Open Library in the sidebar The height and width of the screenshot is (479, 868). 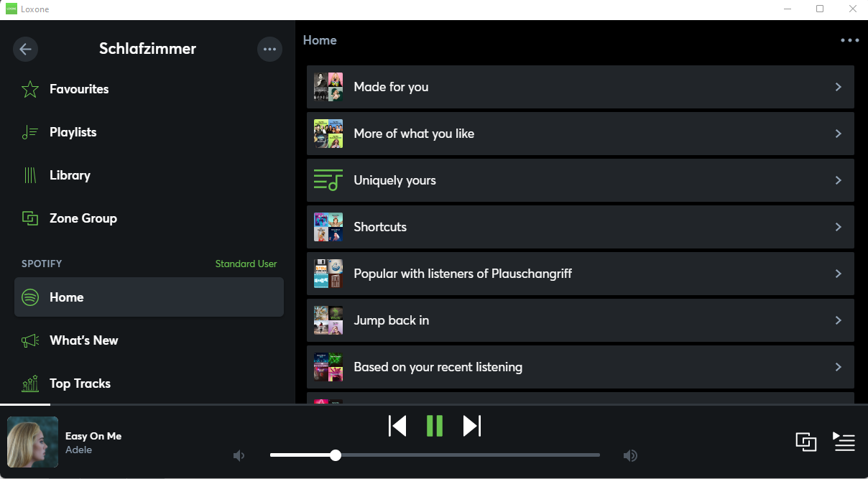149,175
